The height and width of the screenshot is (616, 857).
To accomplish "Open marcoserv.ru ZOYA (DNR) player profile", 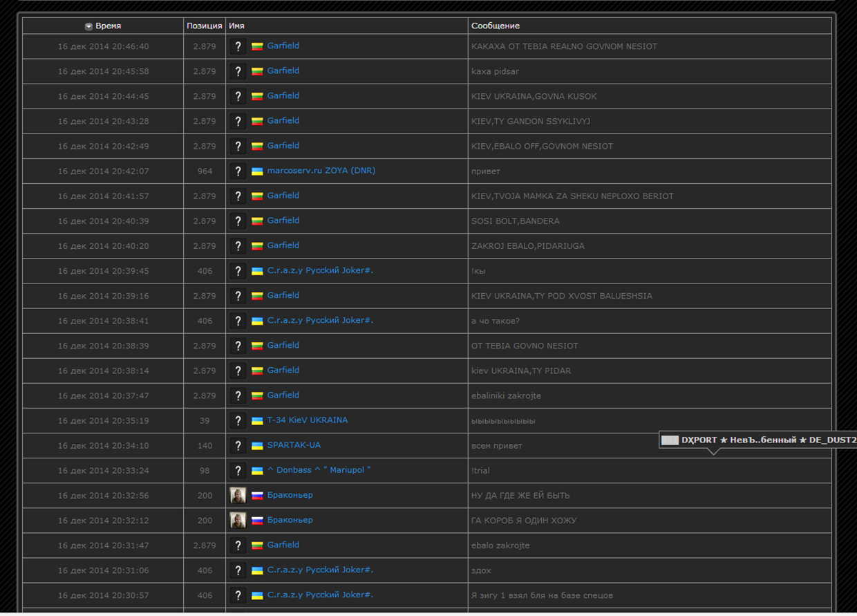I will tap(321, 171).
